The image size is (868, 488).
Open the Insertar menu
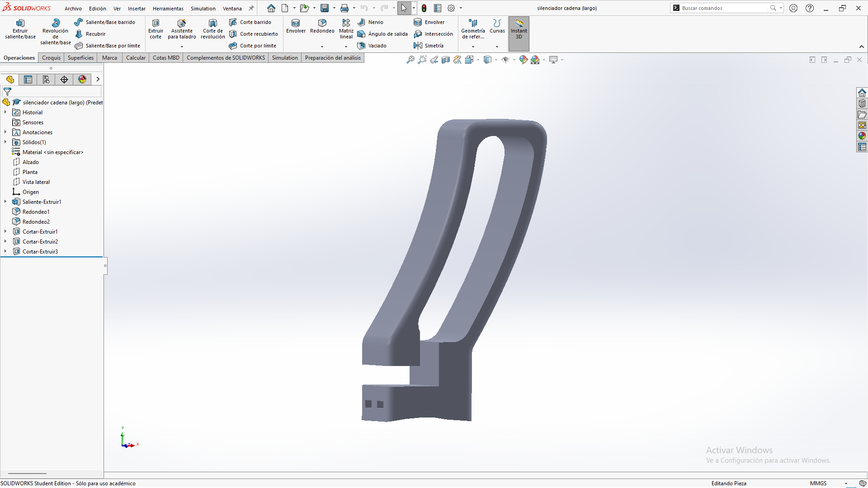click(x=137, y=9)
